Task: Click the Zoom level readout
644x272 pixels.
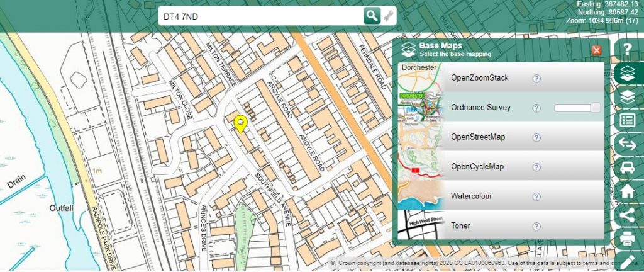Action: (x=602, y=21)
